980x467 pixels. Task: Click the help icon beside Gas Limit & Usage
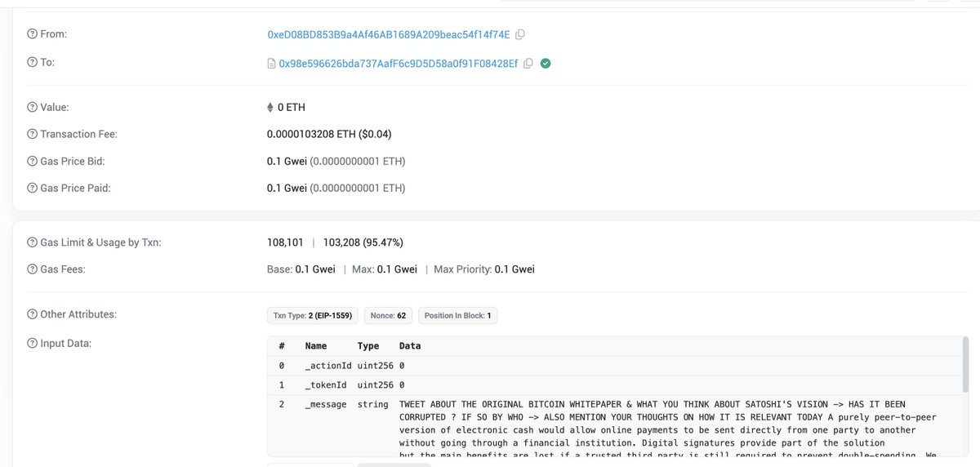click(32, 242)
